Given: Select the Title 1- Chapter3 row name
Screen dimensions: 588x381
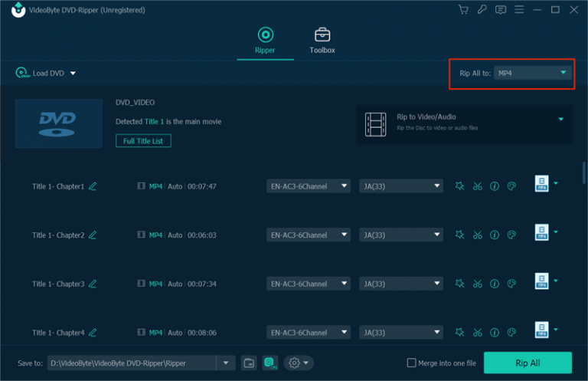Looking at the screenshot, I should [58, 284].
